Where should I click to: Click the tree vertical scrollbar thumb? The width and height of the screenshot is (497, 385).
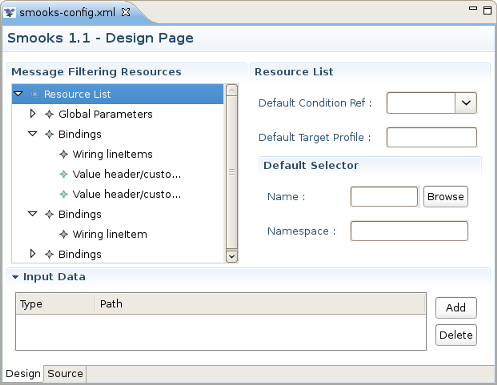[232, 172]
